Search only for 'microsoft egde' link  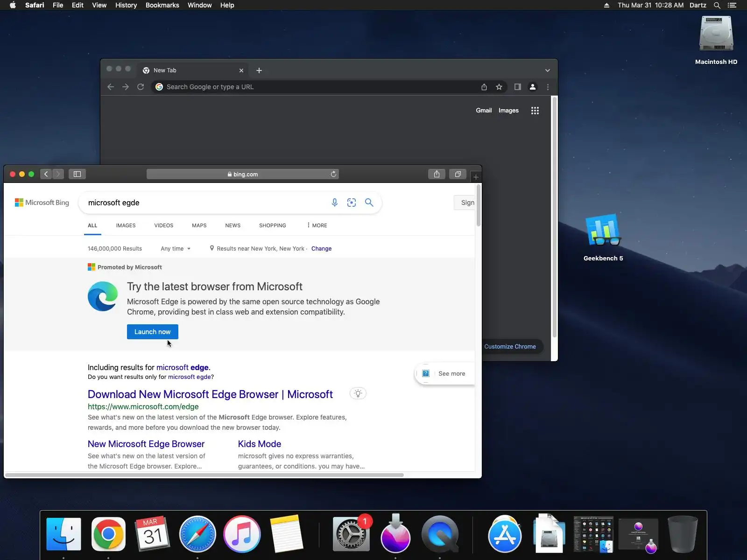190,377
